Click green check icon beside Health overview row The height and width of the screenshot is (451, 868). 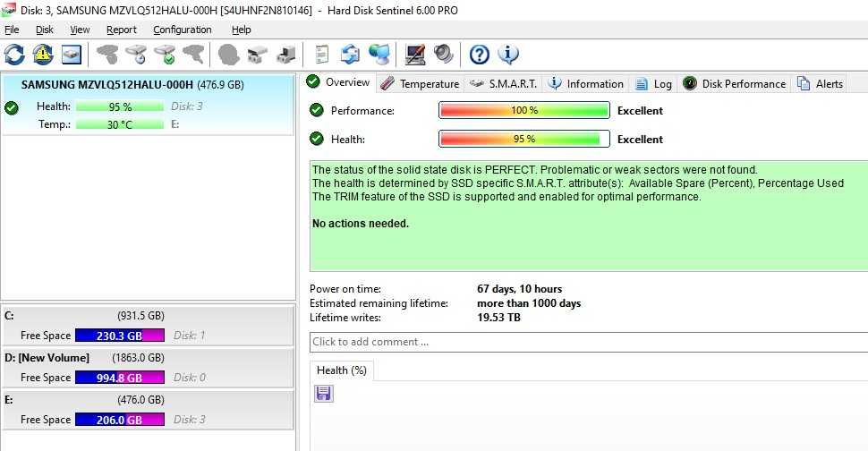317,139
